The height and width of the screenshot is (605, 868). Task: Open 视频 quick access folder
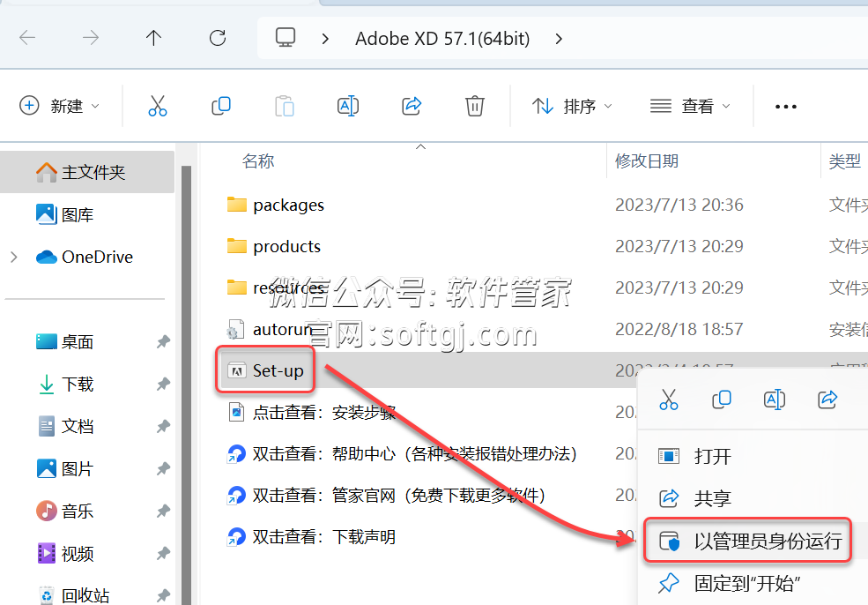pyautogui.click(x=64, y=554)
